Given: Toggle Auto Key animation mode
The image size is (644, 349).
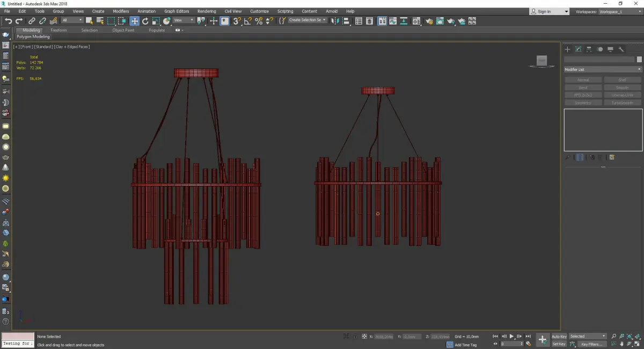Looking at the screenshot, I should coord(559,337).
